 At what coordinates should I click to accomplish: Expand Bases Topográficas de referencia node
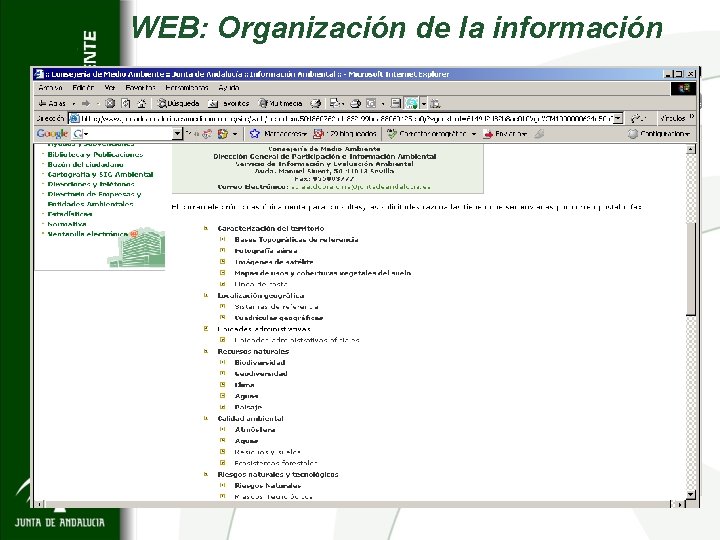click(x=223, y=239)
